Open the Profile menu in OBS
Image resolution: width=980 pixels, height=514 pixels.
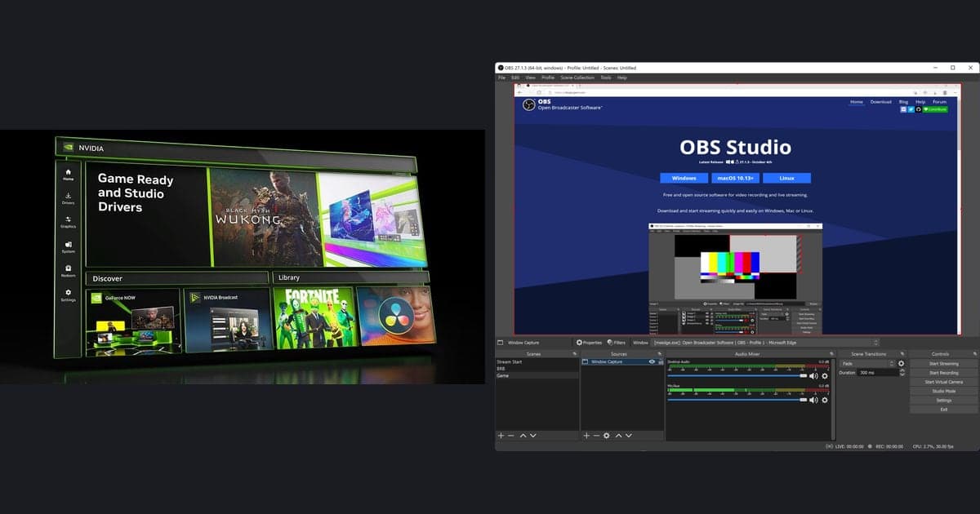tap(548, 78)
